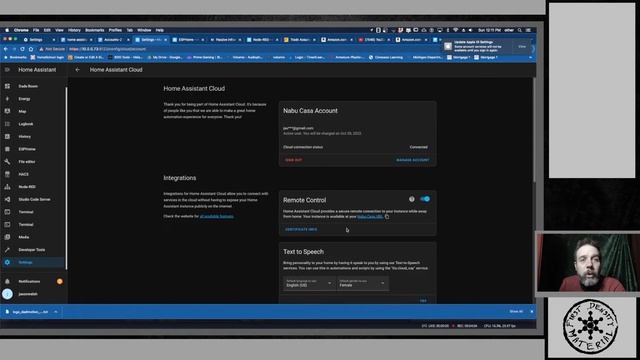
Task: Click the Chrome address bar URL
Action: tap(108, 49)
